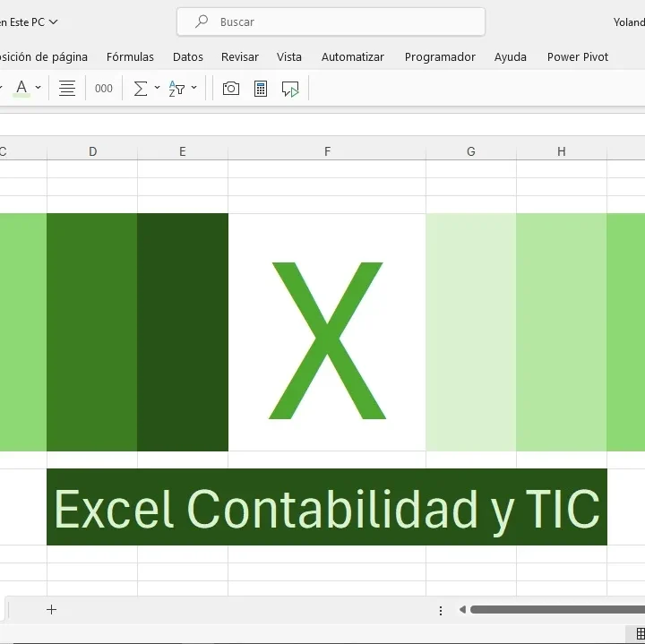The height and width of the screenshot is (644, 645).
Task: Select the dark green cell in column E
Action: click(x=183, y=332)
